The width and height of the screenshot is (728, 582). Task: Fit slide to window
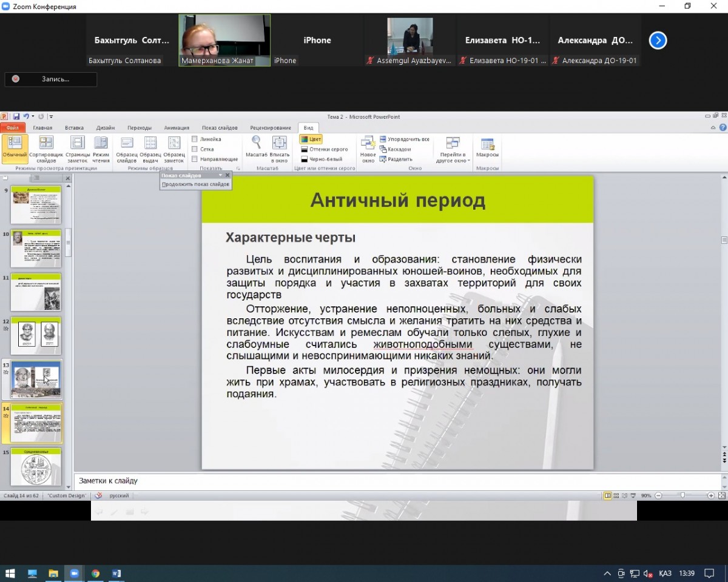(280, 149)
